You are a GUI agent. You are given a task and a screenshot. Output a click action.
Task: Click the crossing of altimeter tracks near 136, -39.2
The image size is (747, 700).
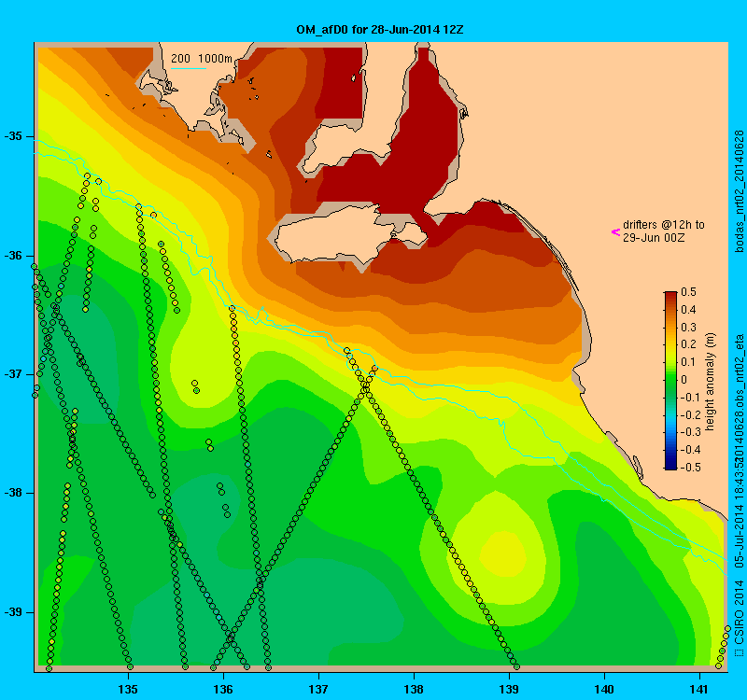(x=231, y=637)
